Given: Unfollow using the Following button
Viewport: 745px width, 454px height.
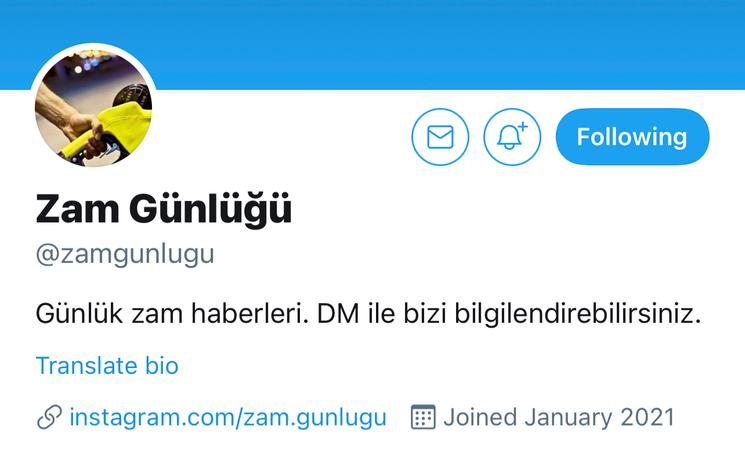Looking at the screenshot, I should [632, 137].
